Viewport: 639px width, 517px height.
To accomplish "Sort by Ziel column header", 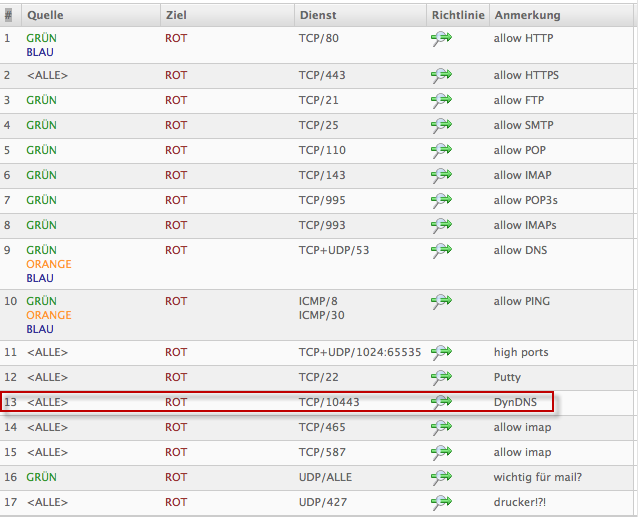I will [177, 15].
